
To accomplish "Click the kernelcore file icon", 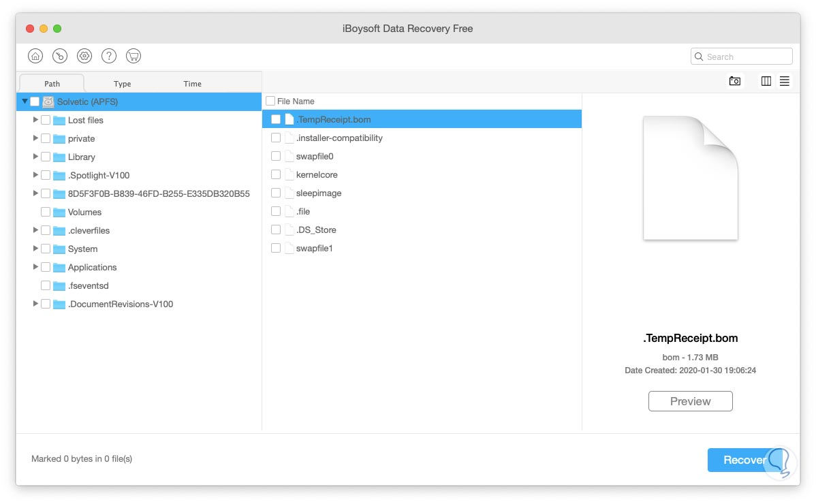I will pyautogui.click(x=289, y=175).
